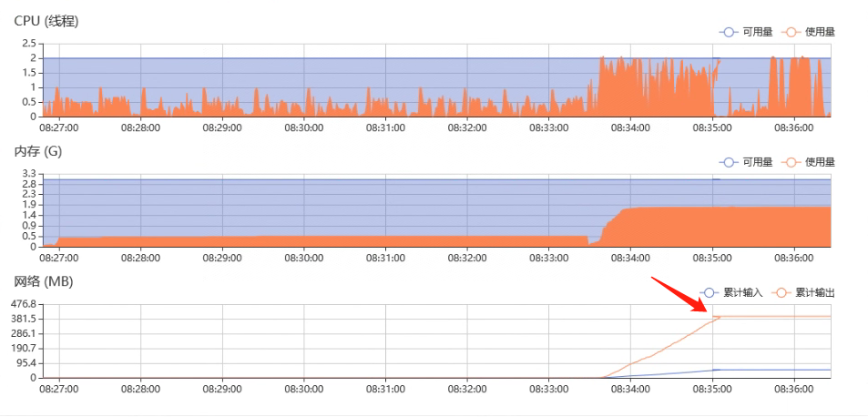This screenshot has height=417, width=868.
Task: Hide the 使用量 series via CPU legend text
Action: 820,32
